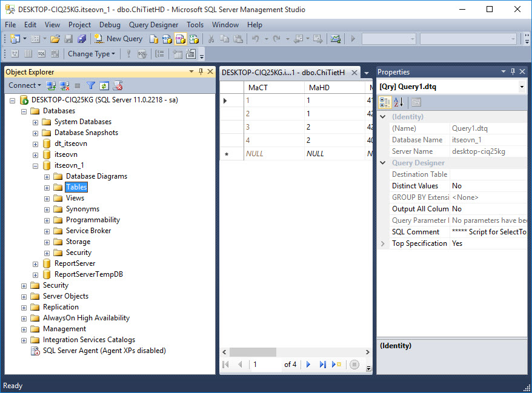The width and height of the screenshot is (532, 393).
Task: Click the Analysis Services MDX Query icon
Action: click(x=167, y=39)
